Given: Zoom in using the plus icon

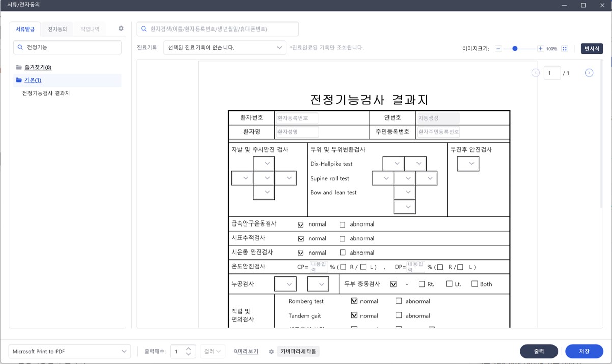Looking at the screenshot, I should tap(541, 48).
